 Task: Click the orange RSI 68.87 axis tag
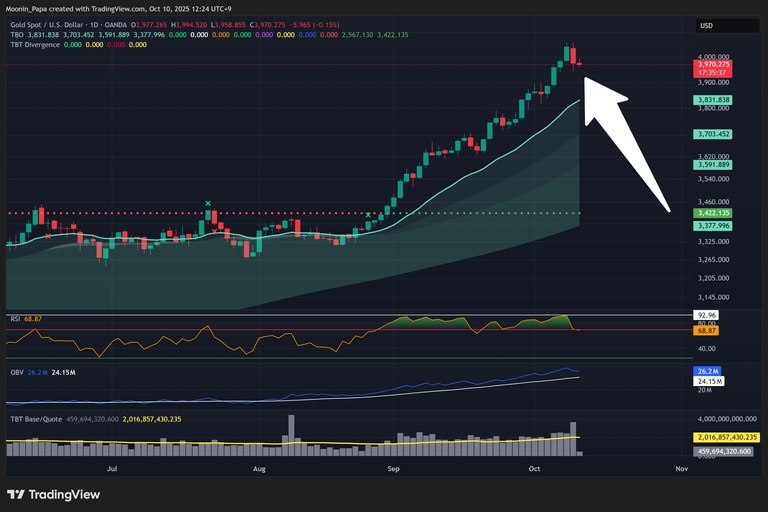coord(707,331)
